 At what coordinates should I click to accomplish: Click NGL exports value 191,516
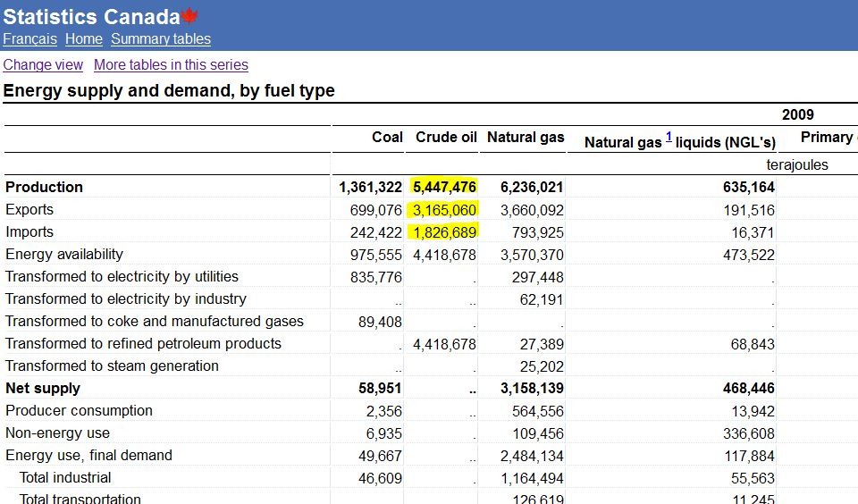coord(749,210)
